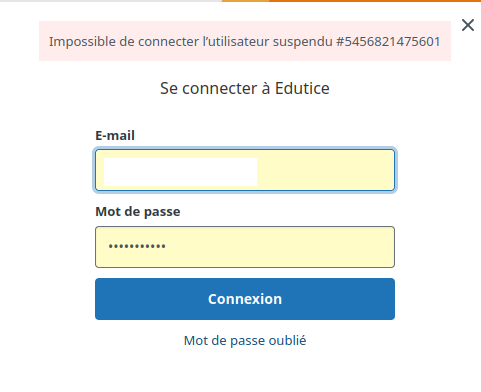Click the word utilisateur in the error banner
The image size is (481, 392).
tap(238, 42)
